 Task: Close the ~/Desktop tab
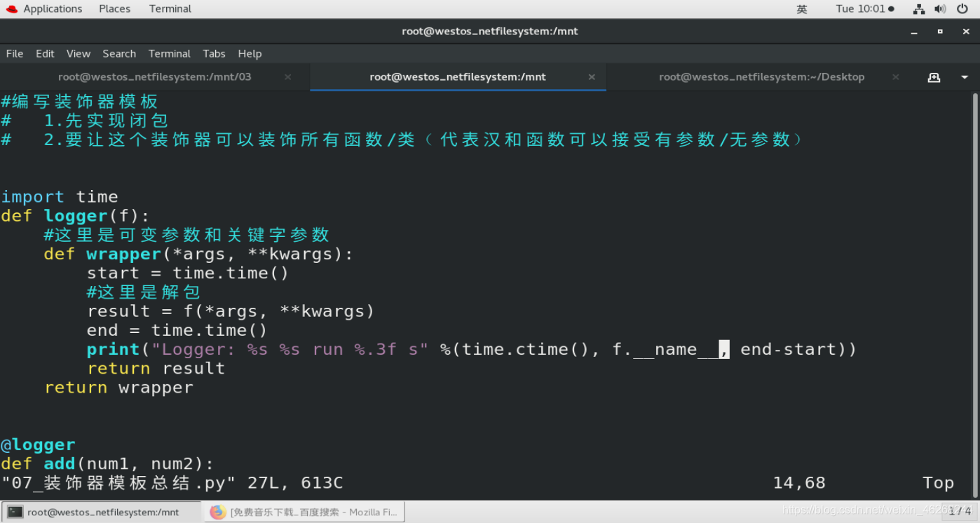pos(895,77)
